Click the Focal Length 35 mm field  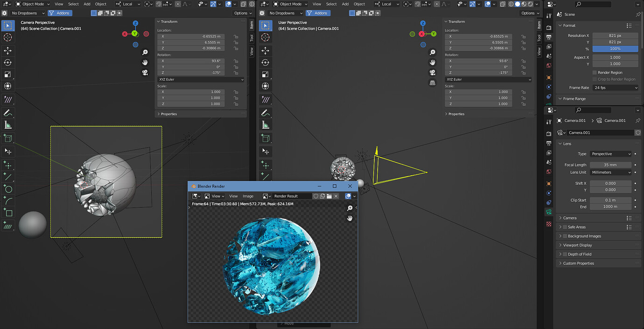[610, 165]
